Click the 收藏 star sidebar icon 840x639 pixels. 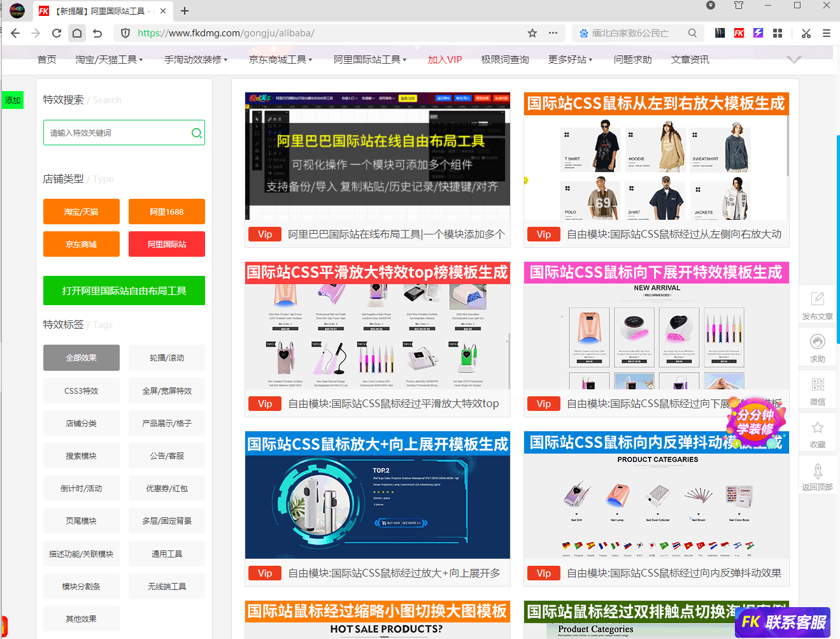818,433
